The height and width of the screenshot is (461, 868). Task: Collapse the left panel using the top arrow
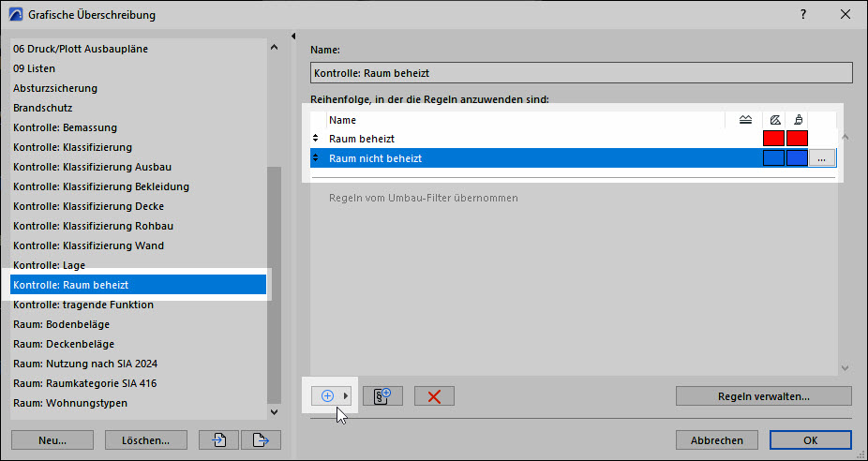tap(294, 37)
